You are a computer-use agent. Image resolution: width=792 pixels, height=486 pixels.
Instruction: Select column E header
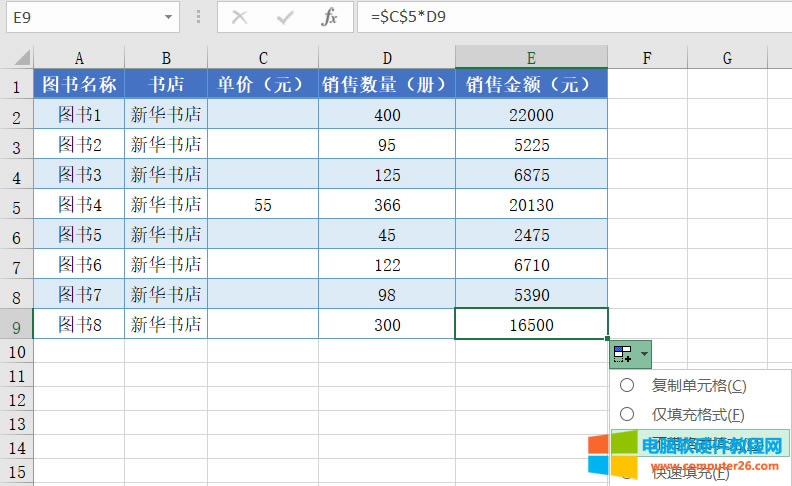tap(531, 58)
